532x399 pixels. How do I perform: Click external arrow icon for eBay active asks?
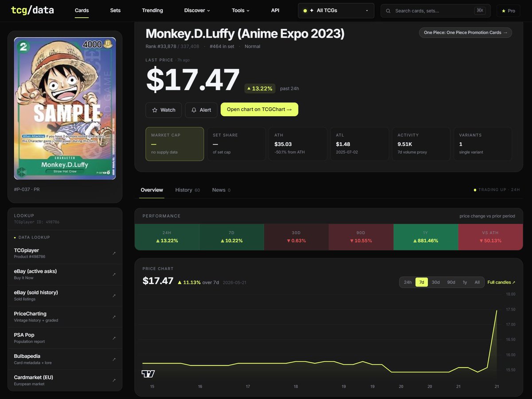click(x=114, y=274)
